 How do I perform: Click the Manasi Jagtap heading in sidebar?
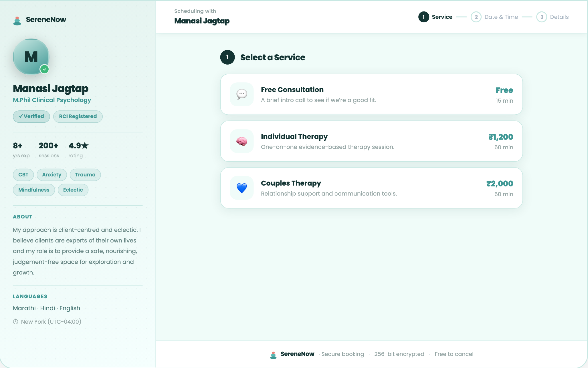[x=51, y=89]
